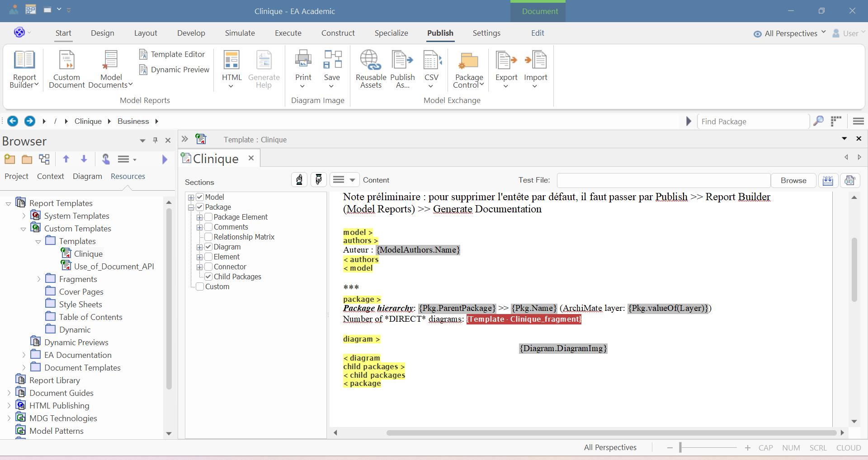Click the zoom slider handle in status bar

tap(680, 448)
